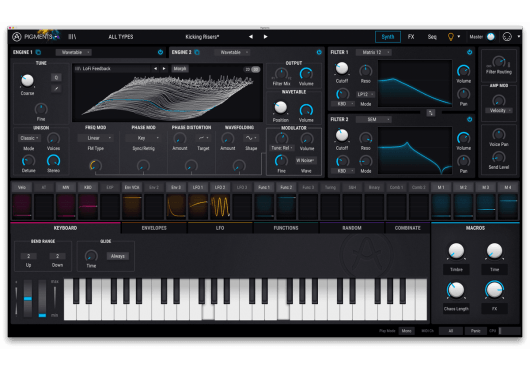
Task: Click the pencil edit button in Tune
Action: click(56, 89)
